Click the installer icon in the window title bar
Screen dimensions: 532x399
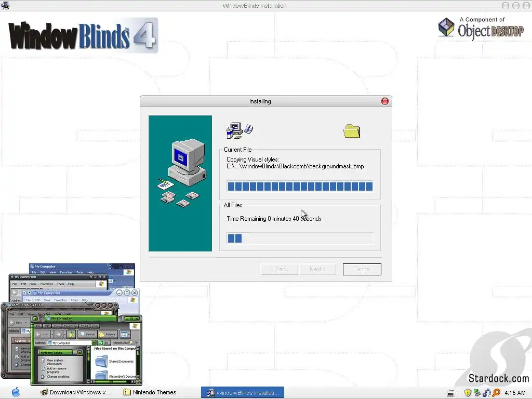pyautogui.click(x=5, y=5)
